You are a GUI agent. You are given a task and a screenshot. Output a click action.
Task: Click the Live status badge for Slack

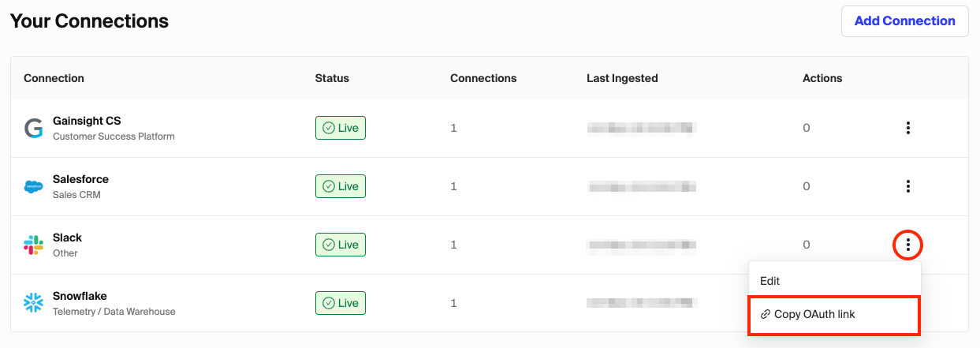[x=341, y=245]
